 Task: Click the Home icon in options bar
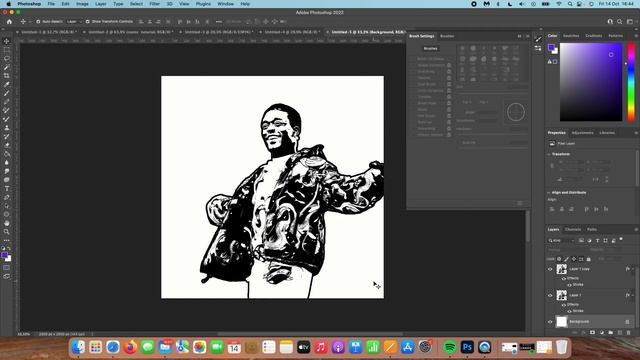(x=9, y=22)
